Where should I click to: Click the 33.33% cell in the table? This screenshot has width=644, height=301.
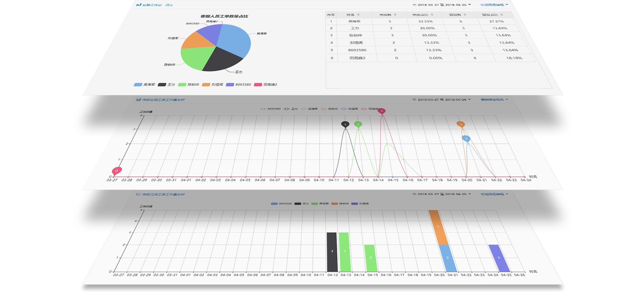[x=425, y=21]
